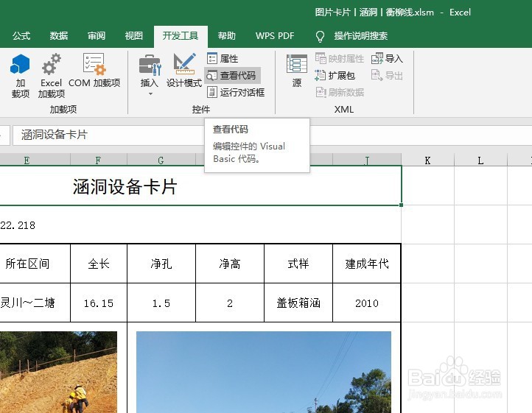Open XML 扩展包 expansion packs

pos(335,75)
